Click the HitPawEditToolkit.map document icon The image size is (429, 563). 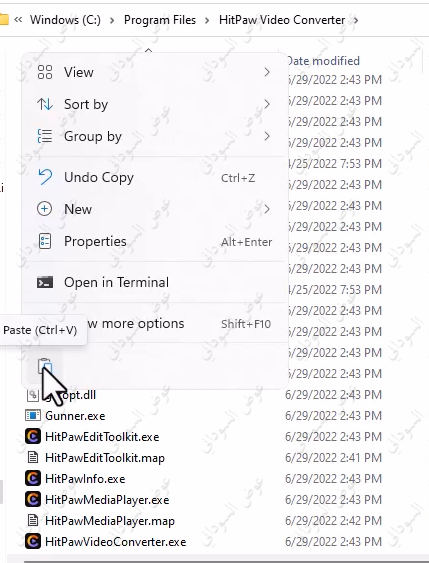pos(33,457)
